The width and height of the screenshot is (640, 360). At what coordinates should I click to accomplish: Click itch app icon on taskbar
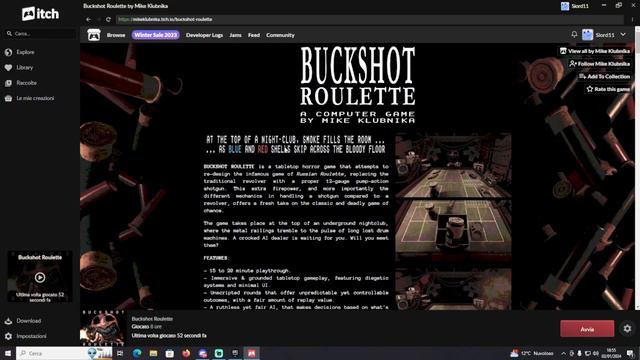[x=251, y=353]
